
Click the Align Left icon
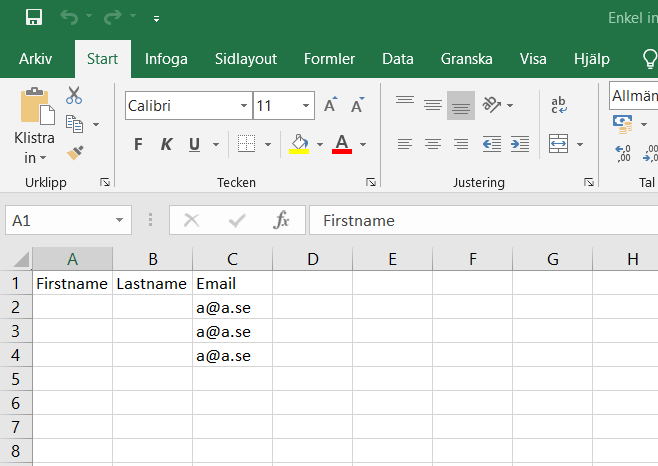click(405, 144)
